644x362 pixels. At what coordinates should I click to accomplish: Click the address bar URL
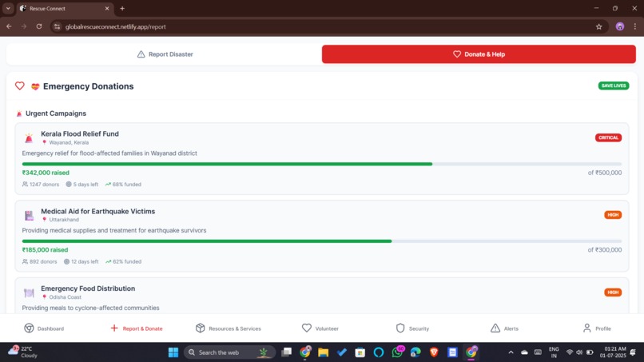click(116, 26)
